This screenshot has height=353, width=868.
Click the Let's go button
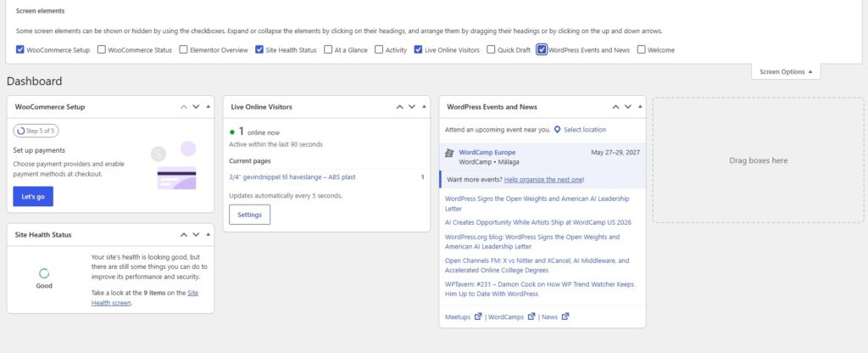tap(33, 197)
